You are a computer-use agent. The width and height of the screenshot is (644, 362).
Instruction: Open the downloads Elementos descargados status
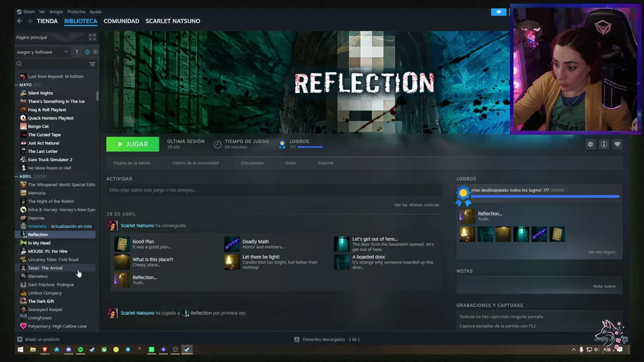[327, 339]
